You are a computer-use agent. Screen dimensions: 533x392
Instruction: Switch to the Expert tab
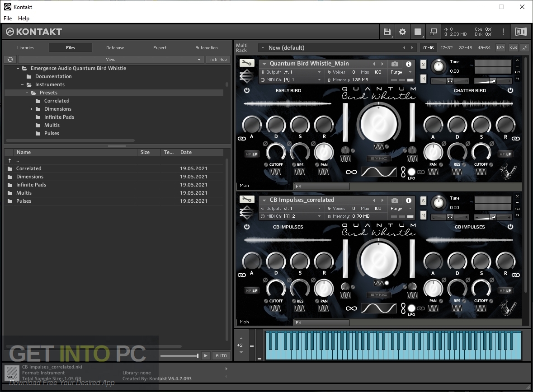[160, 48]
